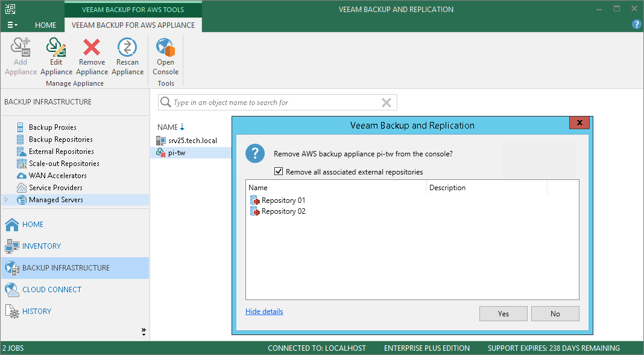Click the 2 JOBS status bar entry
644x355 pixels.
(13, 348)
